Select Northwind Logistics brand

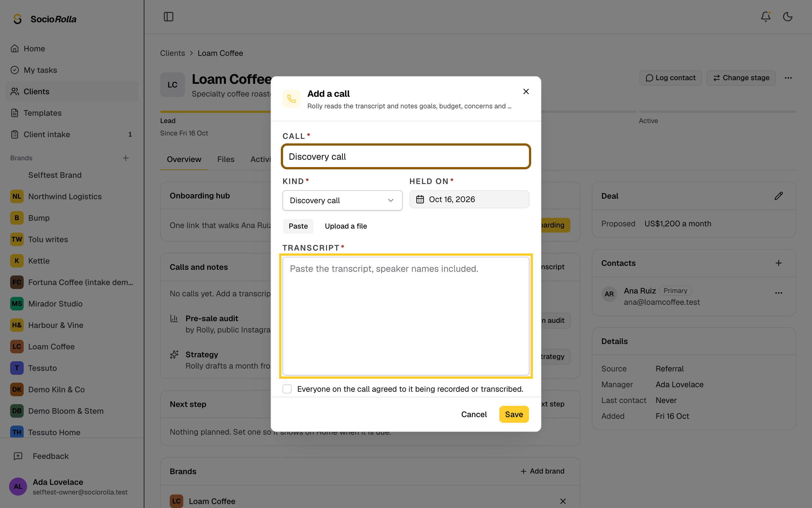(x=72, y=196)
